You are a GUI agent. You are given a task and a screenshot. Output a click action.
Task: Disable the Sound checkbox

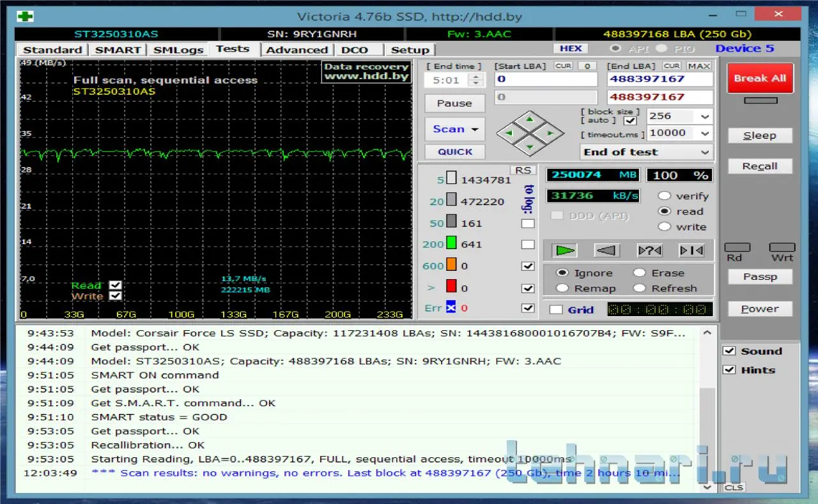pos(729,351)
